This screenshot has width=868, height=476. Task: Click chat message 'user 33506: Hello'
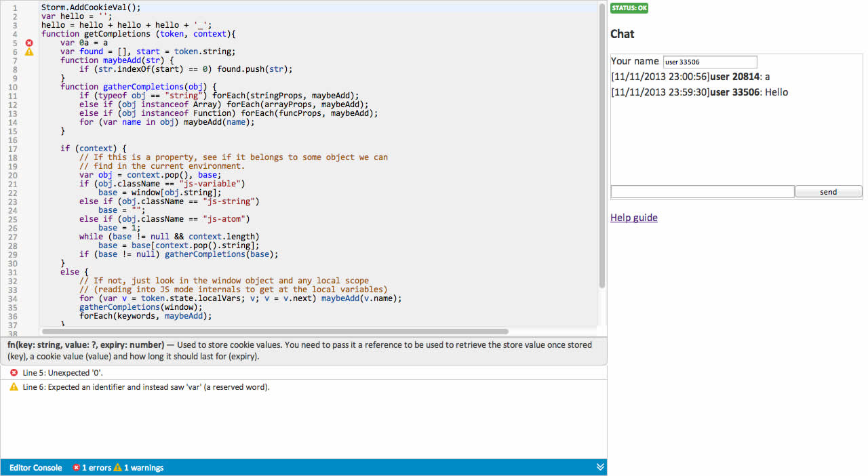tap(700, 92)
